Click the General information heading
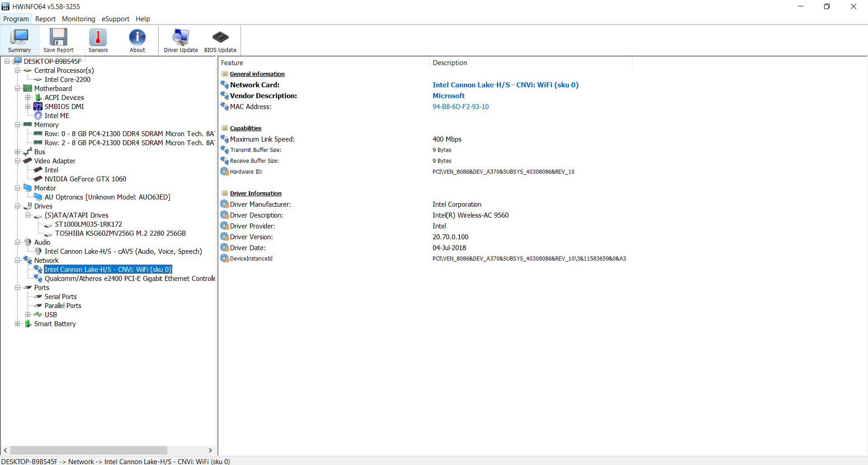This screenshot has width=868, height=465. point(257,74)
